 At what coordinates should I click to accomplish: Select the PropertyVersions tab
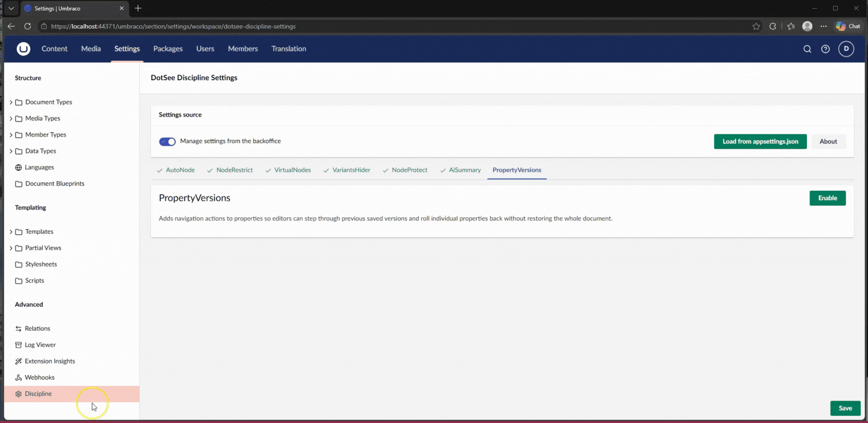(x=517, y=170)
